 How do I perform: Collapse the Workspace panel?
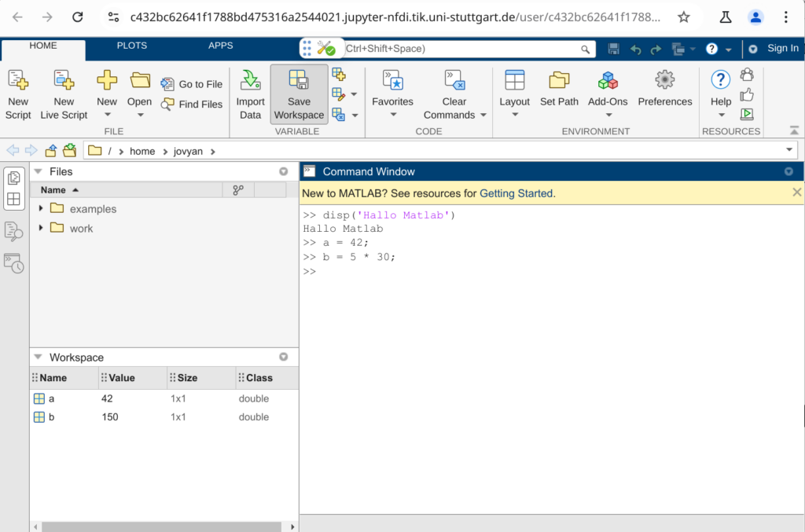(x=38, y=358)
